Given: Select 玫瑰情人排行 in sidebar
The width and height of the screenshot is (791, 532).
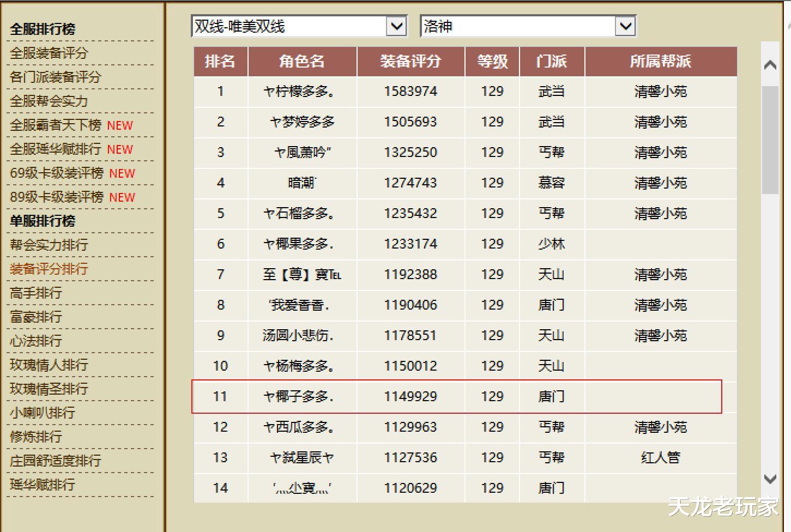Looking at the screenshot, I should point(49,365).
